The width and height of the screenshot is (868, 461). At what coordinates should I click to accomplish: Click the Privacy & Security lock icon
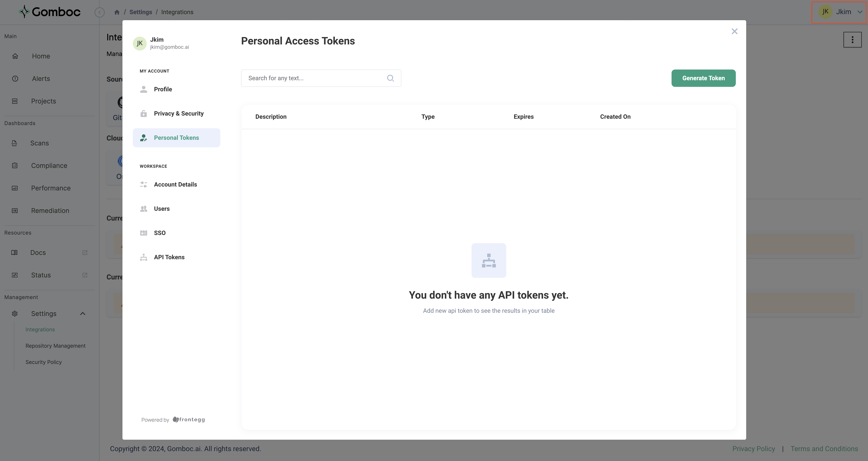(x=144, y=113)
